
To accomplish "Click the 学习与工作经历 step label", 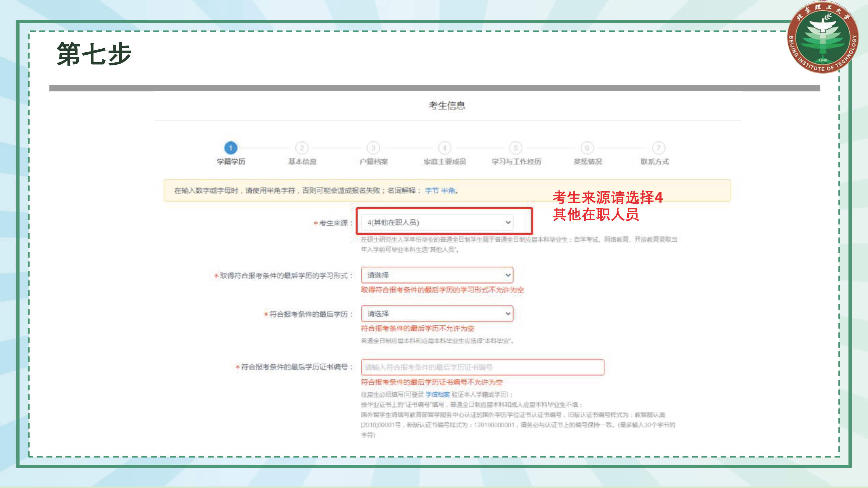I will [516, 162].
